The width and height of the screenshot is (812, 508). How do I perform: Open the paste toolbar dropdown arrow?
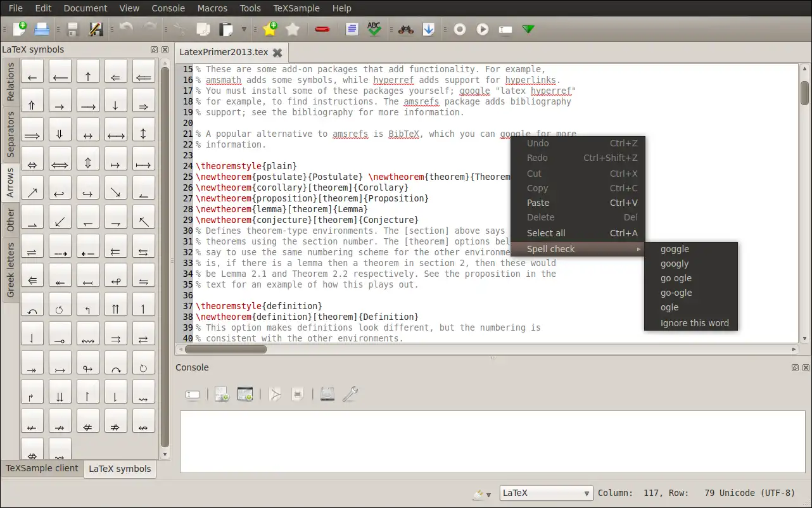244,29
